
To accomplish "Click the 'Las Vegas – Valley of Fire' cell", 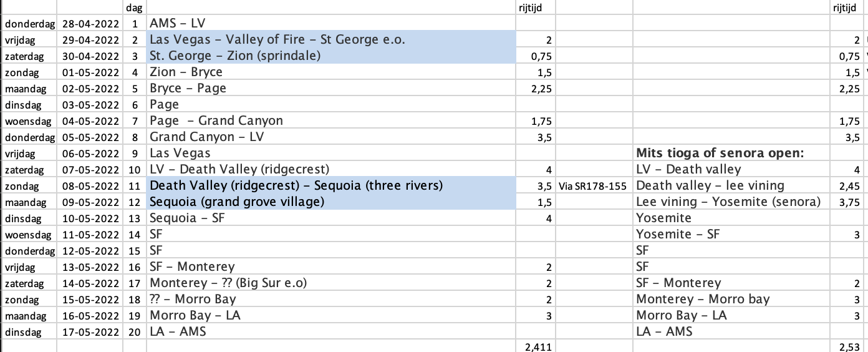I will (277, 39).
